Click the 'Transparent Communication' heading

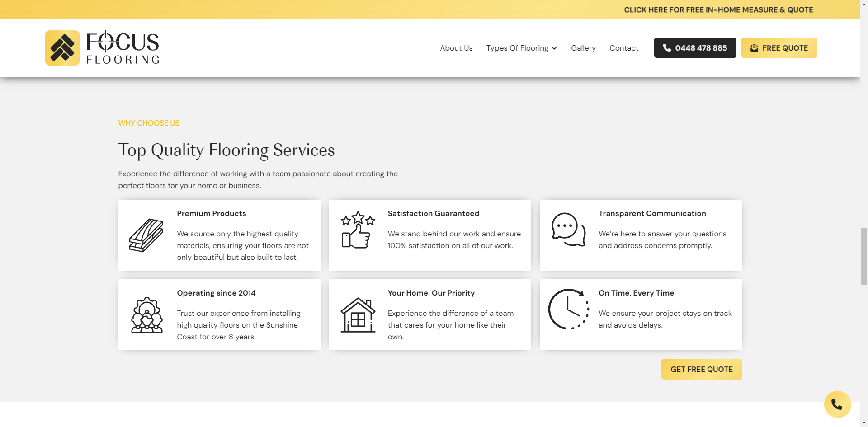pos(652,213)
